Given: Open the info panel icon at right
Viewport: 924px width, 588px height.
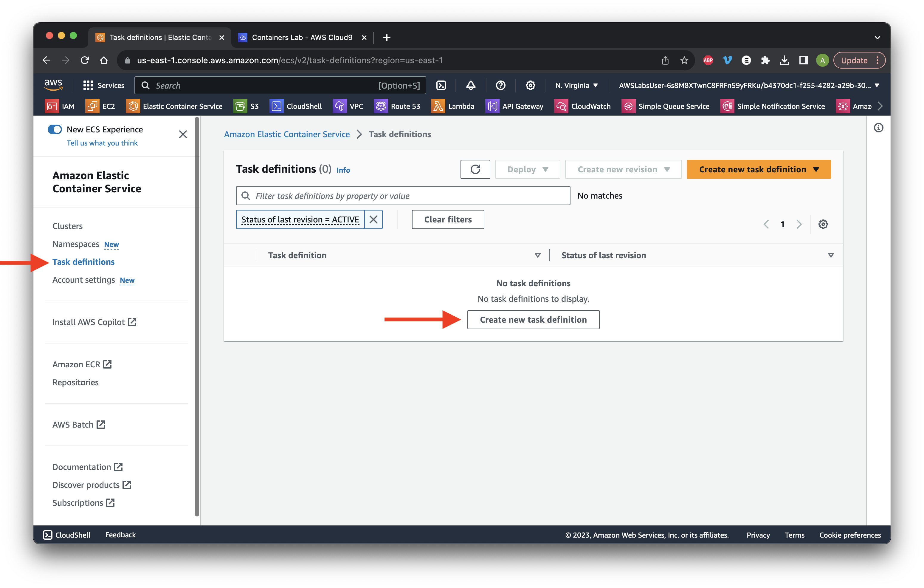Looking at the screenshot, I should [878, 128].
